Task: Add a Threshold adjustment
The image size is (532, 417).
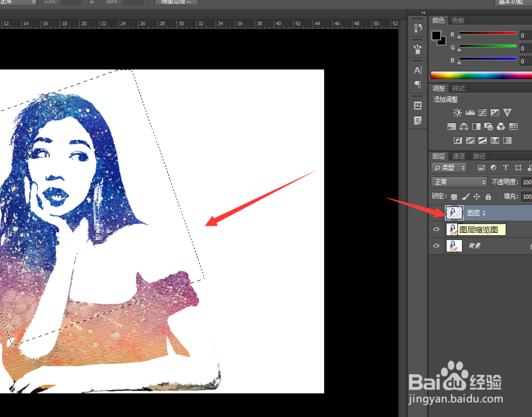Action: 483,140
